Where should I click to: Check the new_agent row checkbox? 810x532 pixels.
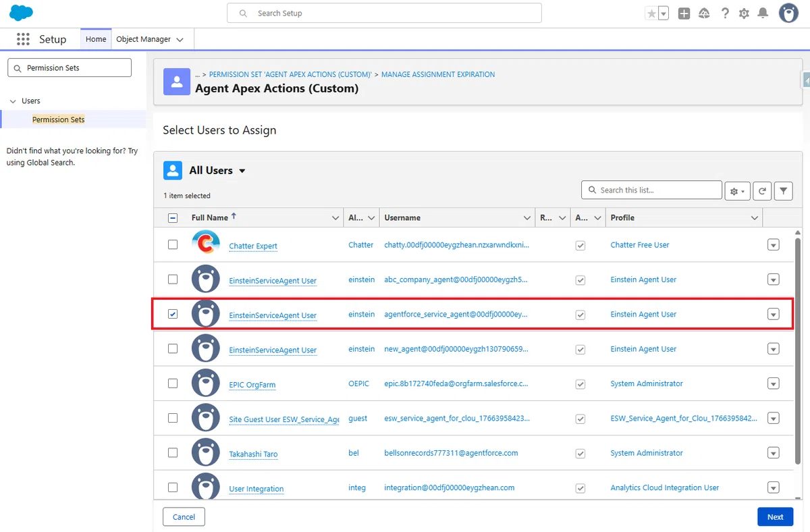[173, 348]
